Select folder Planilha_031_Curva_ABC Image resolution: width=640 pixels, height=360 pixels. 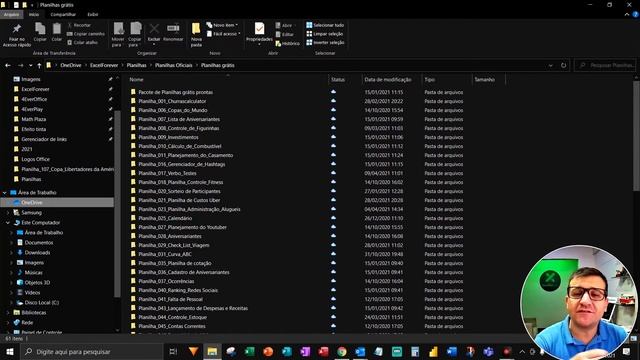pyautogui.click(x=165, y=254)
